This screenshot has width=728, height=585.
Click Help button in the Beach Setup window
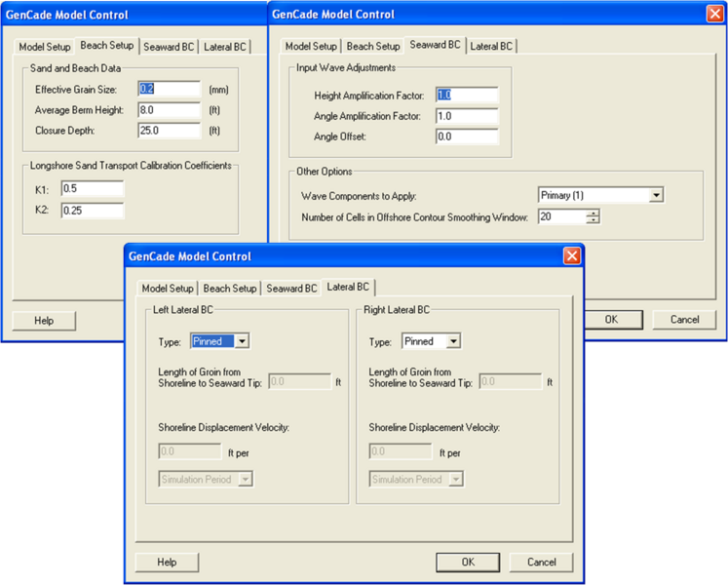[44, 321]
